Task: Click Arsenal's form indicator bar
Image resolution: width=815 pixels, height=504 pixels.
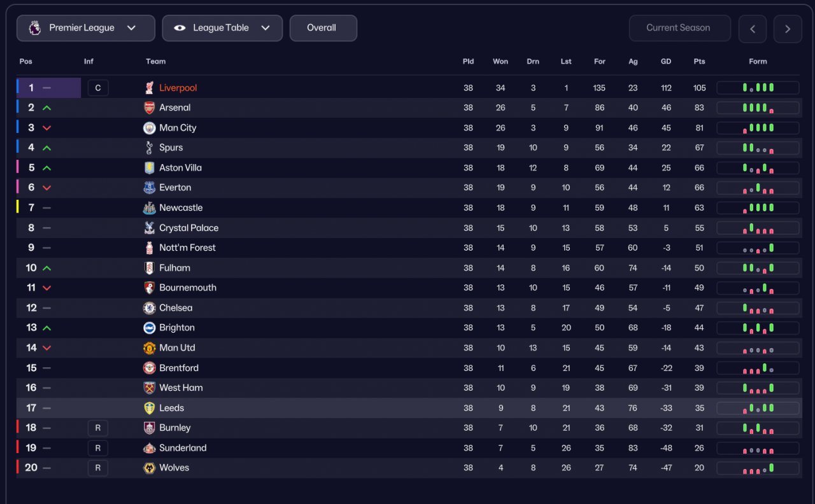Action: 758,108
